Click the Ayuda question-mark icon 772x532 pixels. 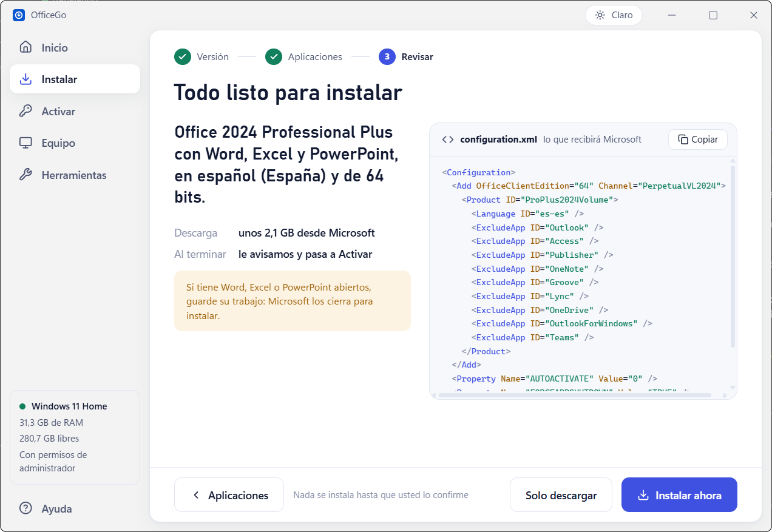pyautogui.click(x=25, y=508)
